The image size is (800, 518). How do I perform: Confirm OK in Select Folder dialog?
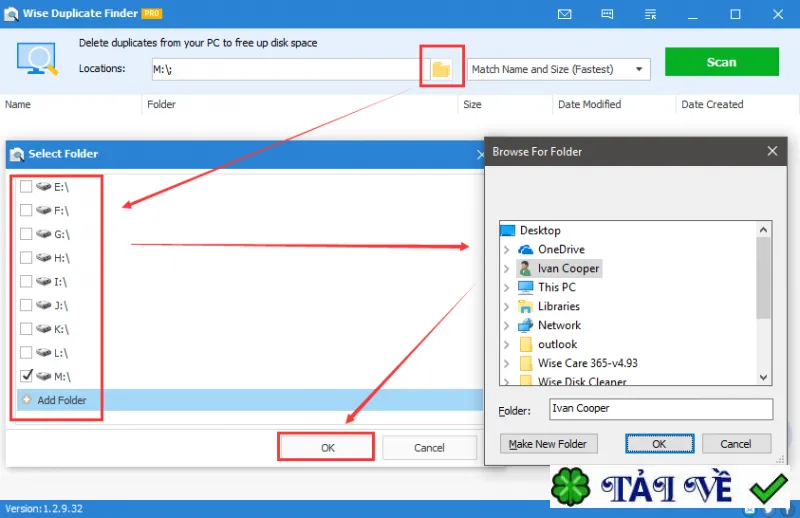coord(327,448)
